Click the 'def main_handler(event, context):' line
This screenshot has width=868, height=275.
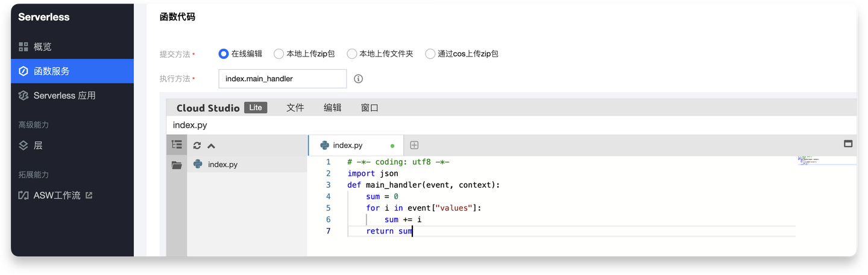424,185
